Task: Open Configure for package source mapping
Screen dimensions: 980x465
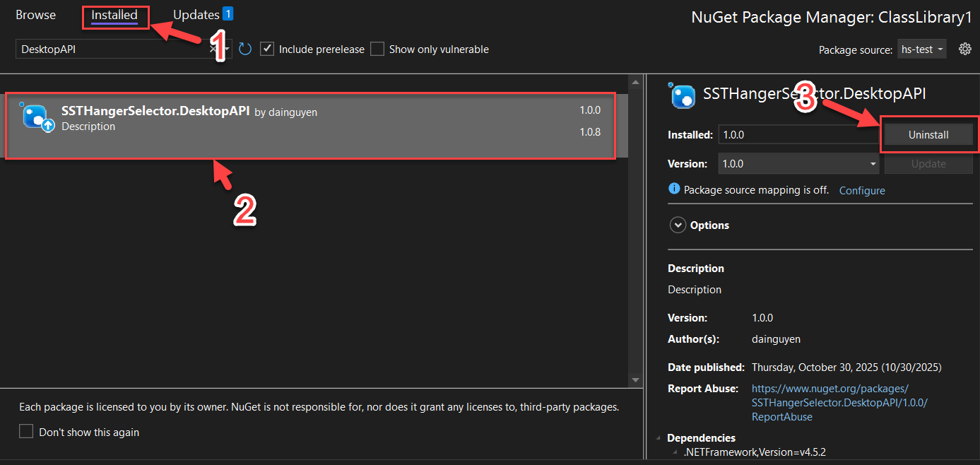Action: (x=861, y=190)
